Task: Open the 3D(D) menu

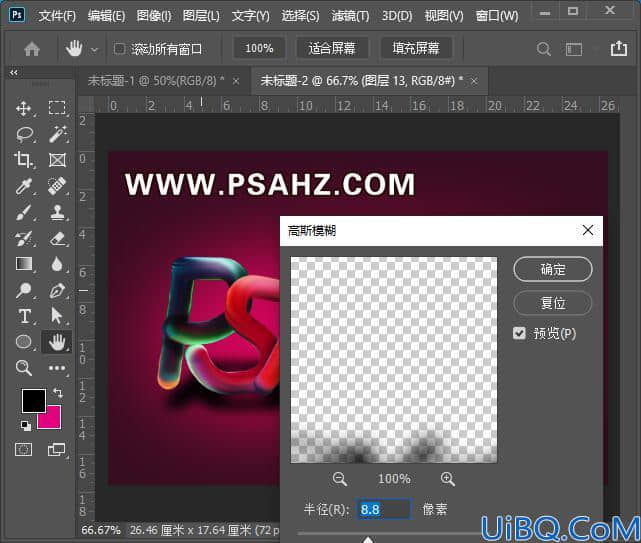Action: coord(397,16)
